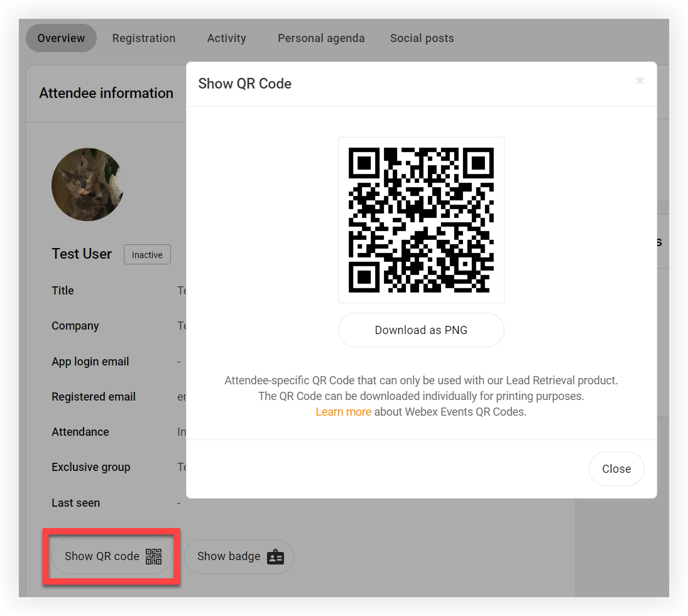Click the Attendance label
Image resolution: width=688 pixels, height=616 pixels.
click(80, 432)
